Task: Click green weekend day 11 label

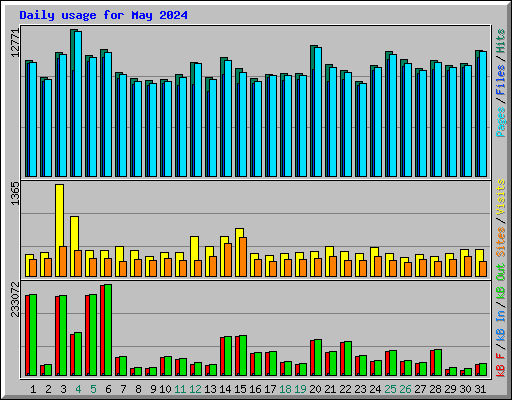Action: click(180, 389)
